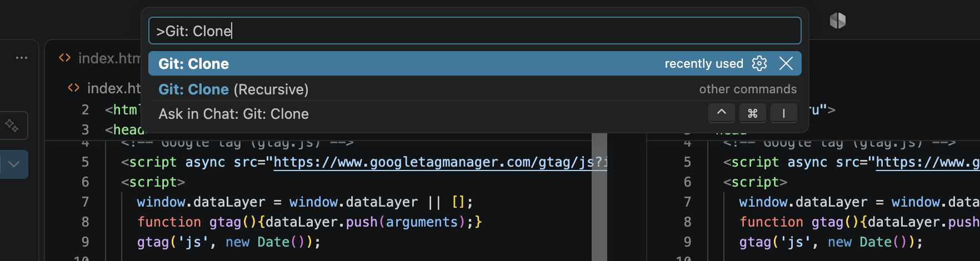Open keybinding gear for Git: Clone
Screen dimensions: 980x261
pyautogui.click(x=759, y=63)
